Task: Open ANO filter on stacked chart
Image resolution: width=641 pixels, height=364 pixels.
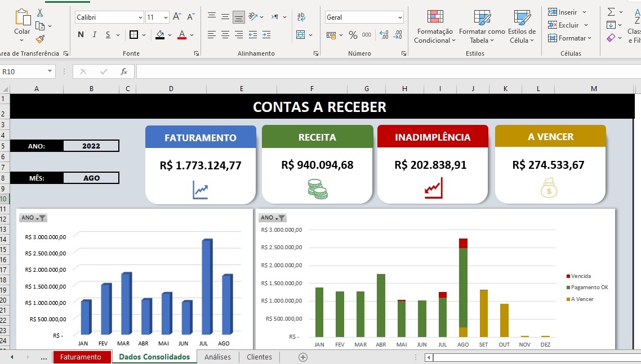Action: (x=272, y=218)
